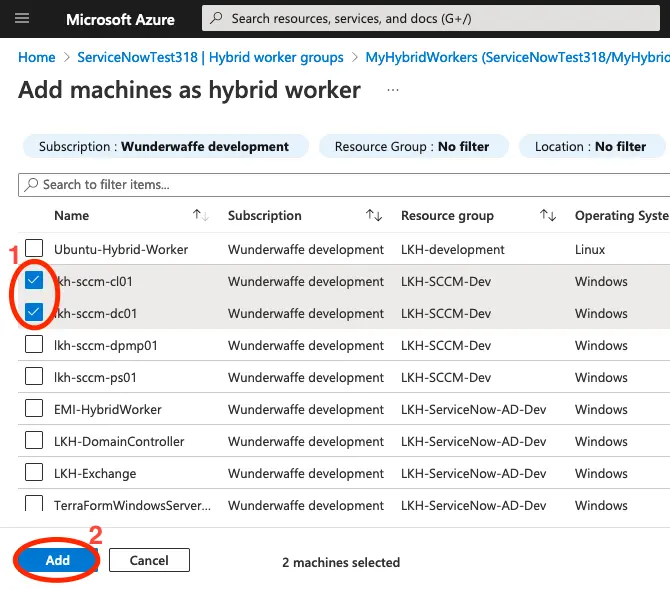670x589 pixels.
Task: Click the Name column header
Action: click(71, 215)
